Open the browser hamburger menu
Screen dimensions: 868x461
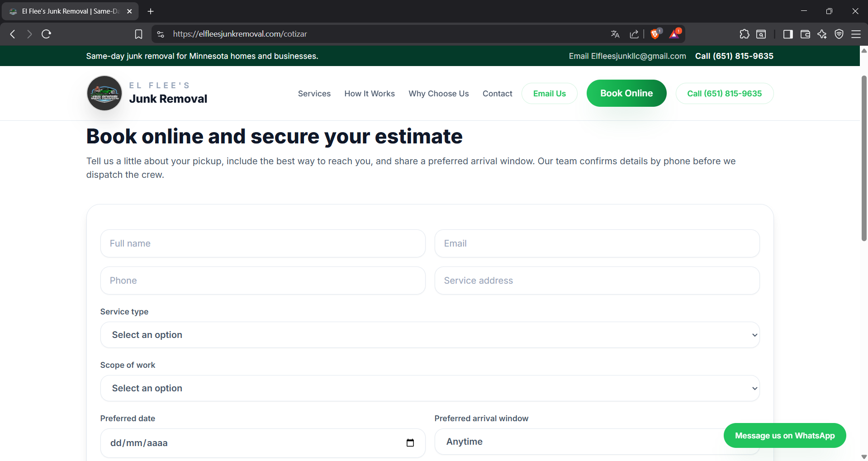[x=856, y=34]
